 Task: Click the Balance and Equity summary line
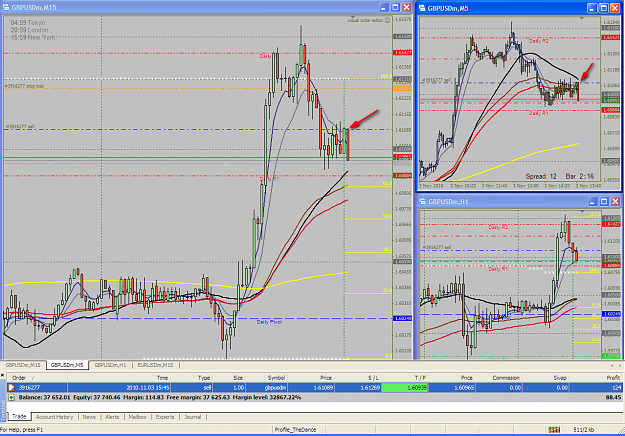click(x=159, y=397)
